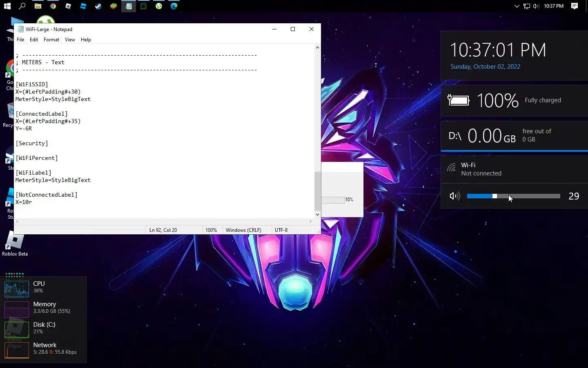
Task: Click the CPU usage graph thumbnail
Action: point(17,289)
